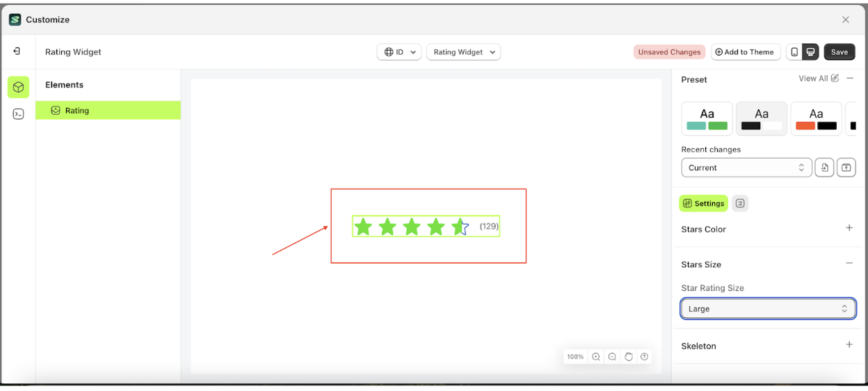Click the Rating Widget page title
The height and width of the screenshot is (391, 868).
tap(73, 52)
